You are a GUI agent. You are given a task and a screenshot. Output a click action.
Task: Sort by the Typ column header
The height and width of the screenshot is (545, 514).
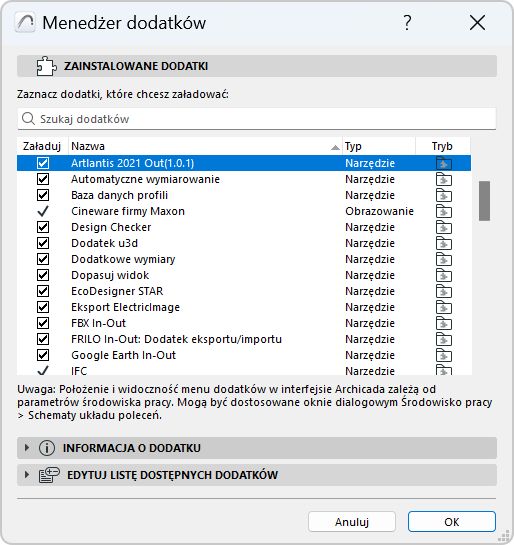(x=379, y=146)
